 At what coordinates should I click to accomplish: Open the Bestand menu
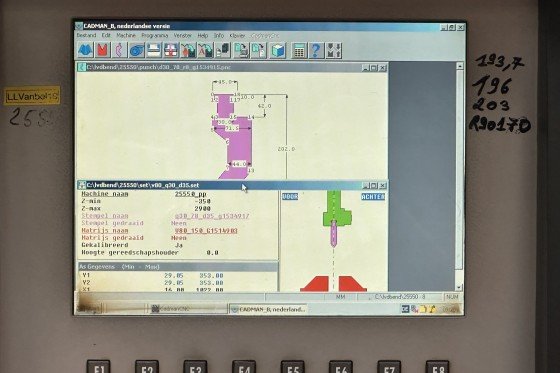click(86, 35)
